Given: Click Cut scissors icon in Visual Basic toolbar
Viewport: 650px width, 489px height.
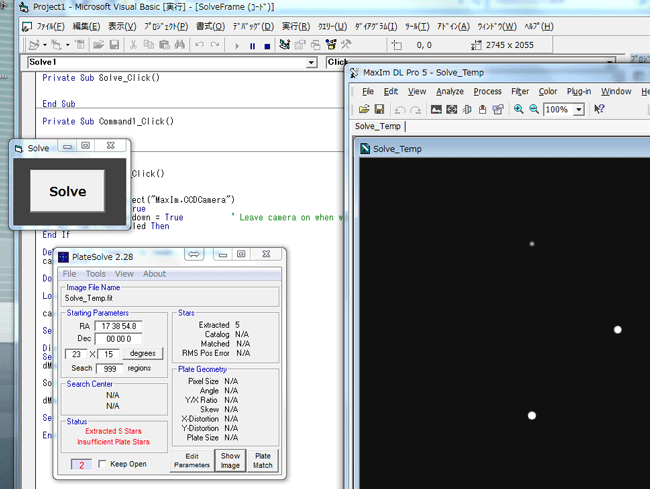Looking at the screenshot, I should [x=133, y=45].
